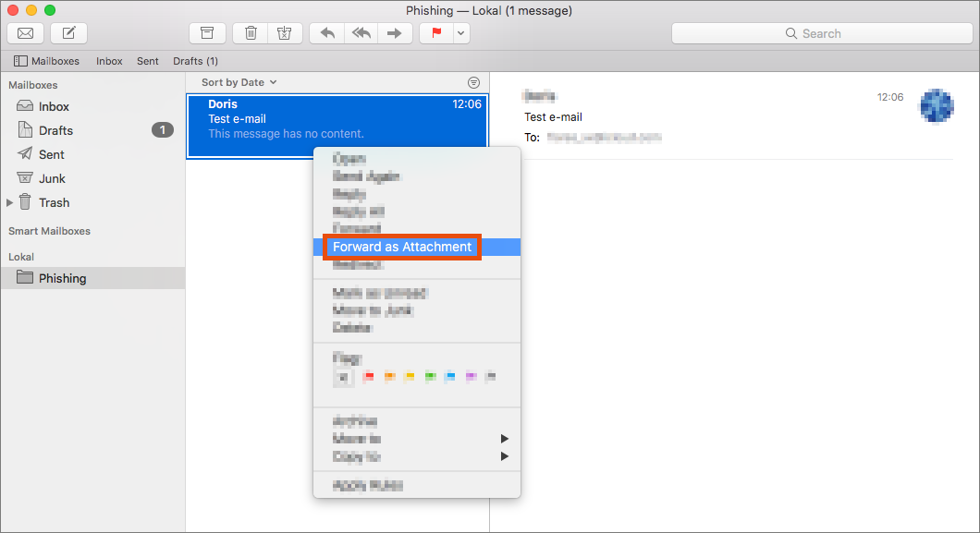Image resolution: width=980 pixels, height=533 pixels.
Task: Select Drafts (1) in the favorites bar
Action: (195, 61)
